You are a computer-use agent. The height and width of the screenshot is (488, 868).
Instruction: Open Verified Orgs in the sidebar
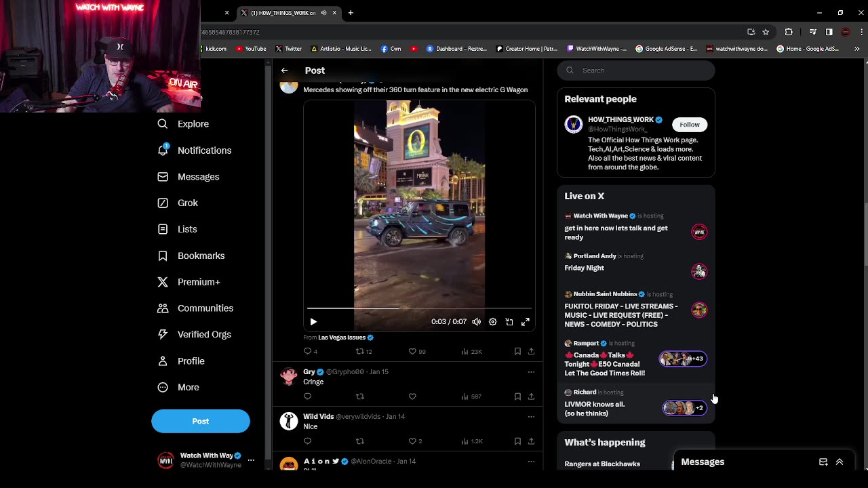point(194,334)
